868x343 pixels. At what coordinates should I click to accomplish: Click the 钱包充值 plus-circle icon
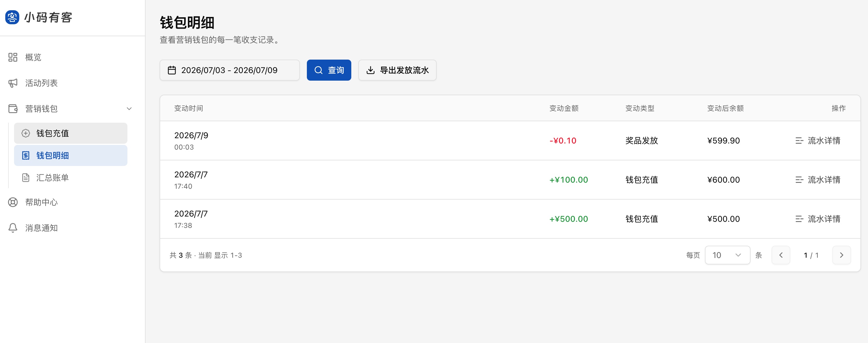(x=26, y=134)
